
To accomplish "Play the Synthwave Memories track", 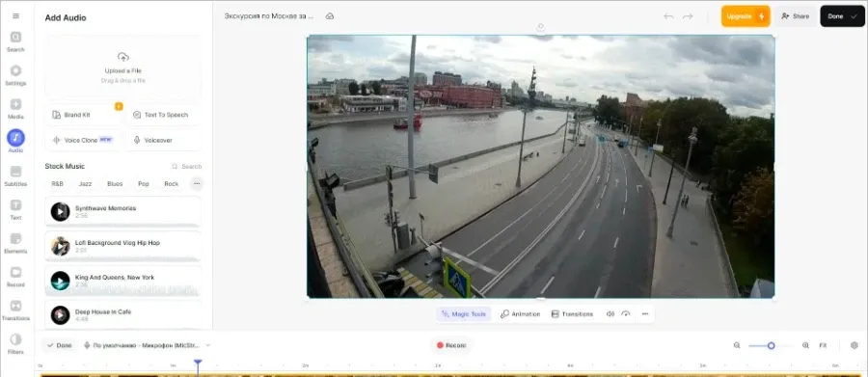I will click(60, 211).
